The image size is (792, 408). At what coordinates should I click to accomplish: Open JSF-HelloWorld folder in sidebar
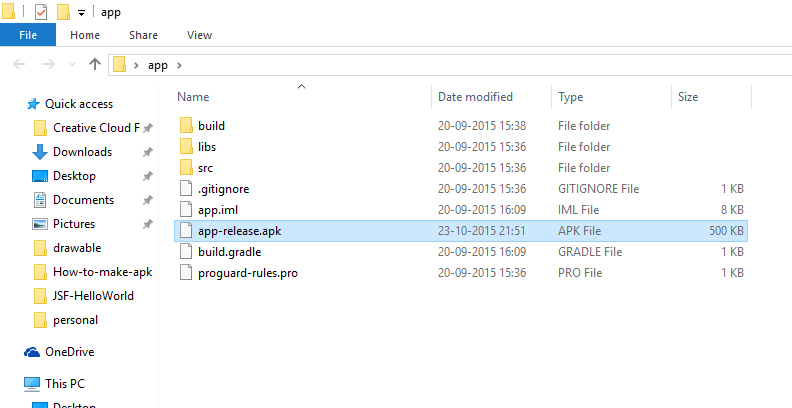pyautogui.click(x=93, y=295)
